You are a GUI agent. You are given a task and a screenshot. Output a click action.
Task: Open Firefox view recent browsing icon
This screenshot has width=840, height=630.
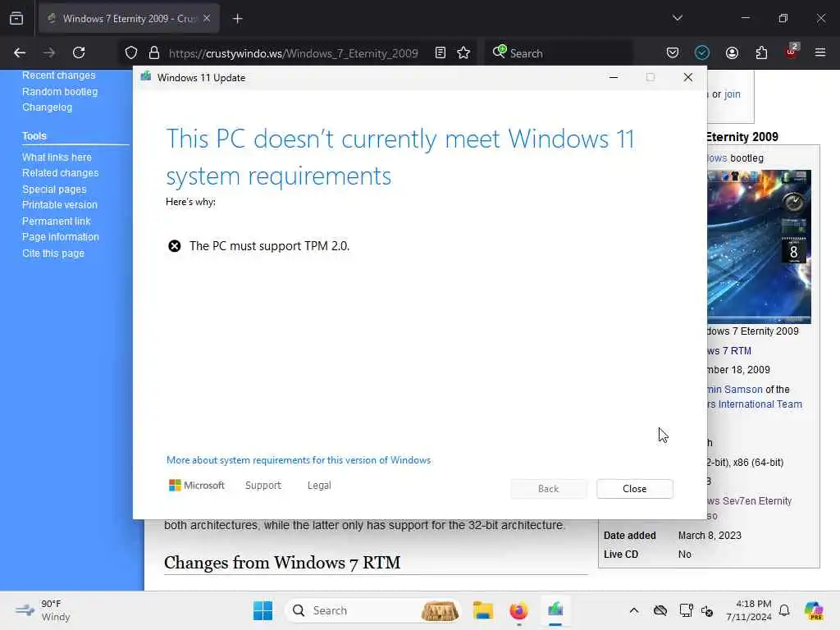click(x=16, y=19)
